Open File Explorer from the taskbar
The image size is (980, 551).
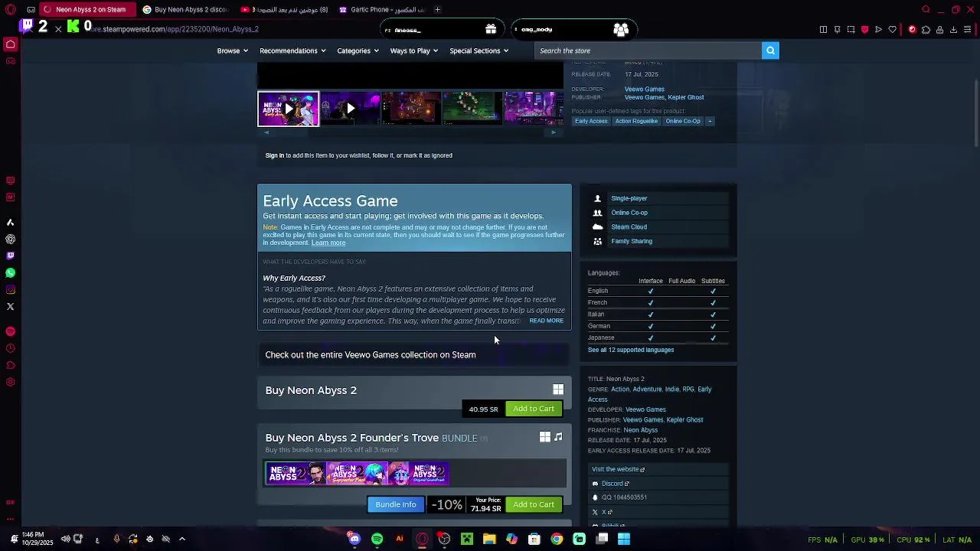click(x=489, y=539)
